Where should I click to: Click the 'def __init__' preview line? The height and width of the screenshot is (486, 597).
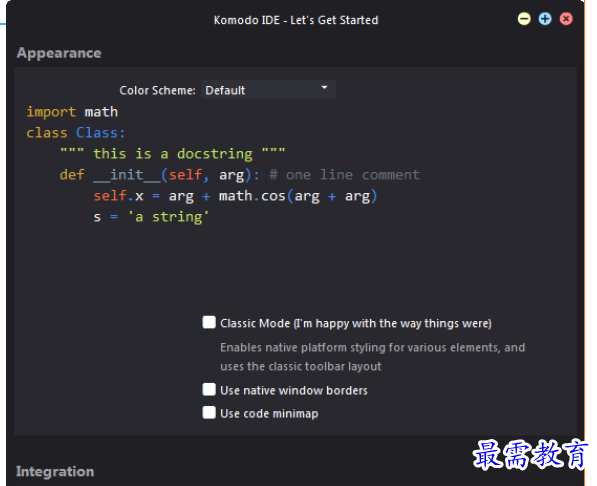tap(240, 175)
